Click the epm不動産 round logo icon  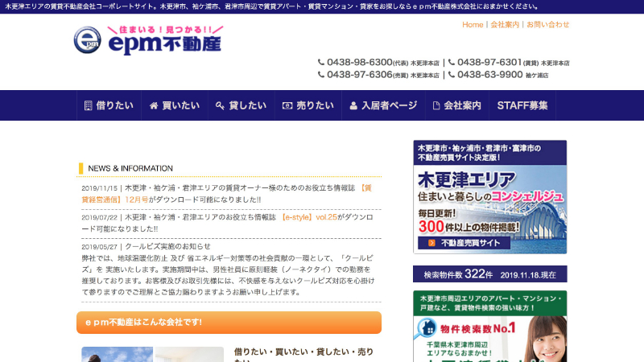[88, 39]
